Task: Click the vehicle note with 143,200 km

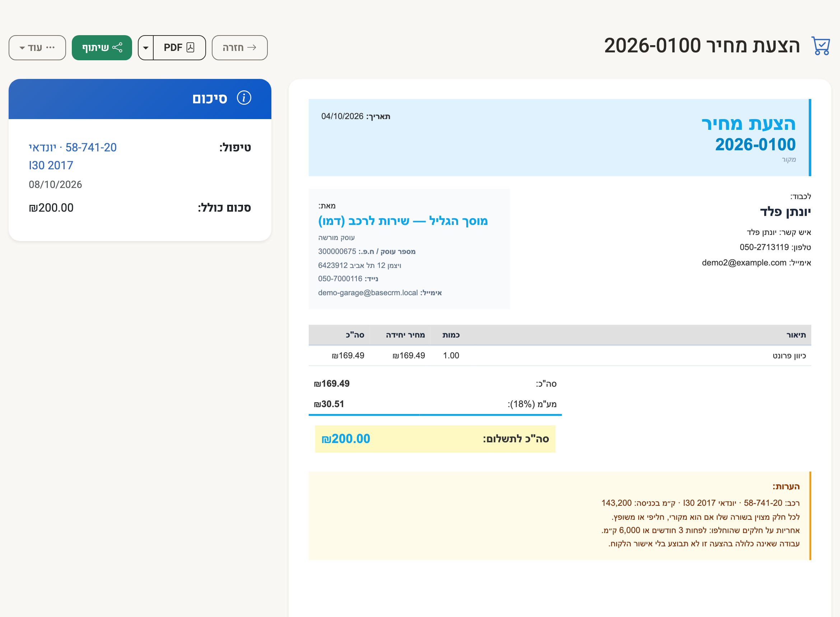Action: point(700,503)
